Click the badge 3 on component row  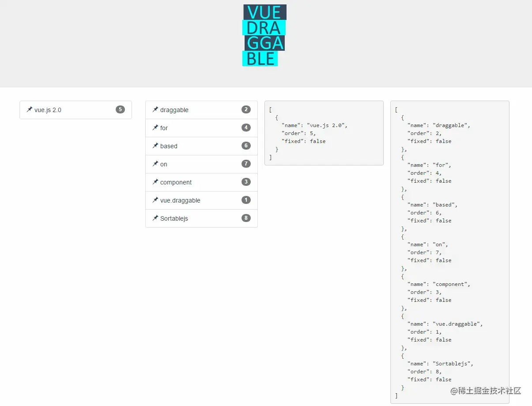(246, 182)
